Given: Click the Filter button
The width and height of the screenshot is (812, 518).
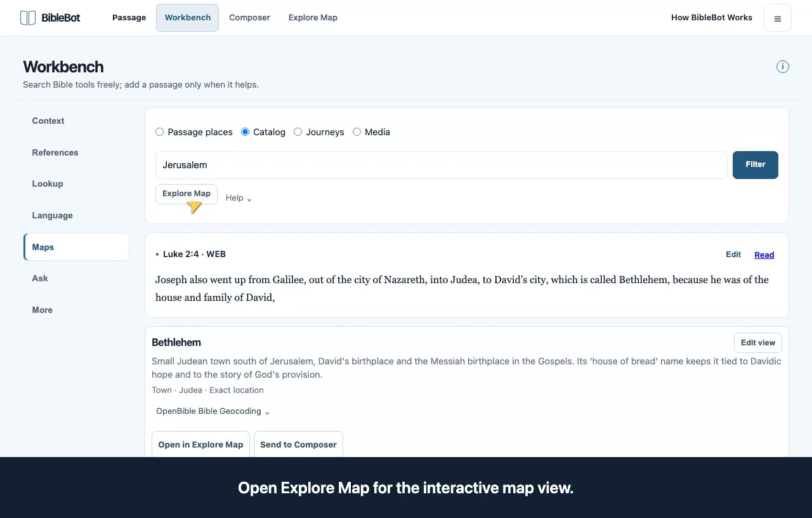Looking at the screenshot, I should [756, 165].
